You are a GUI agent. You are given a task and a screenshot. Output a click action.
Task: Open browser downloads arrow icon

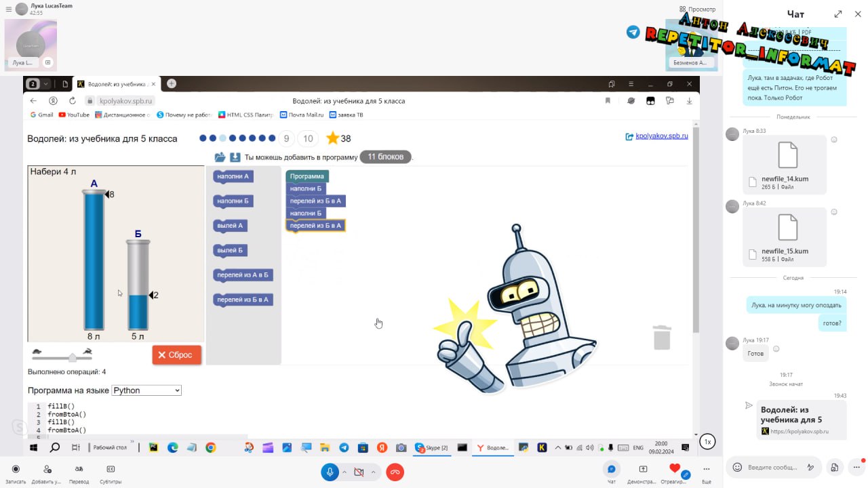tap(690, 101)
